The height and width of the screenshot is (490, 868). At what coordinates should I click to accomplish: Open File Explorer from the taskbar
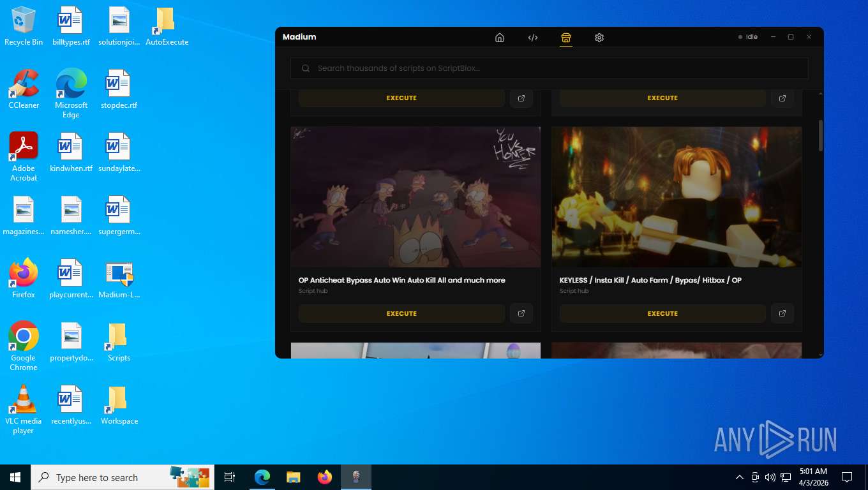[293, 477]
